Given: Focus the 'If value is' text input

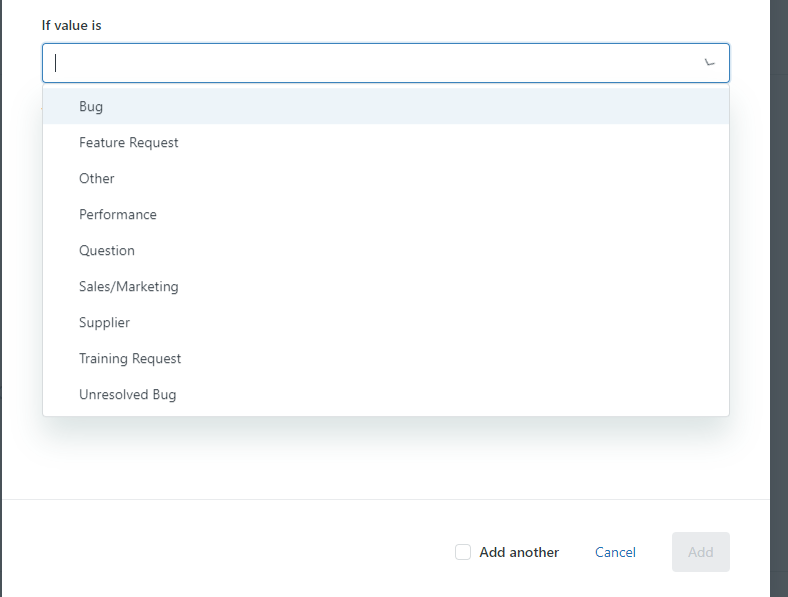Looking at the screenshot, I should point(370,63).
